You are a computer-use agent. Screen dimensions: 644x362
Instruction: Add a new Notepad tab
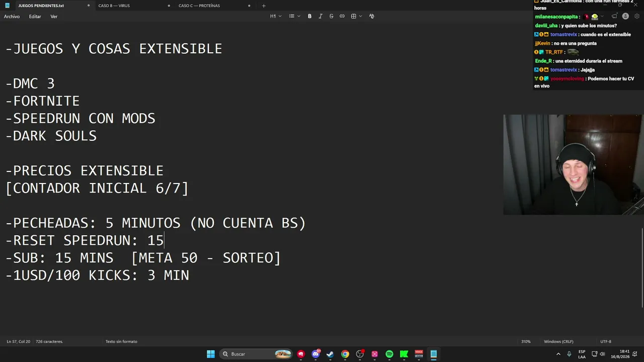pyautogui.click(x=264, y=6)
